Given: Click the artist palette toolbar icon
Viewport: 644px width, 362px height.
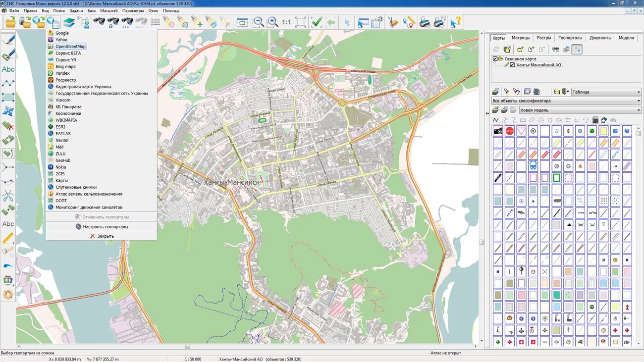Looking at the screenshot, I should pos(393,22).
